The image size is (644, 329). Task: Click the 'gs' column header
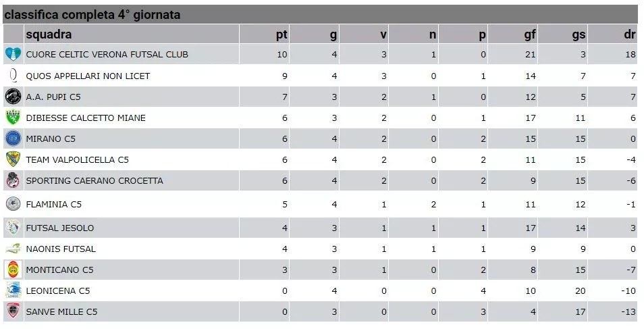click(x=579, y=34)
